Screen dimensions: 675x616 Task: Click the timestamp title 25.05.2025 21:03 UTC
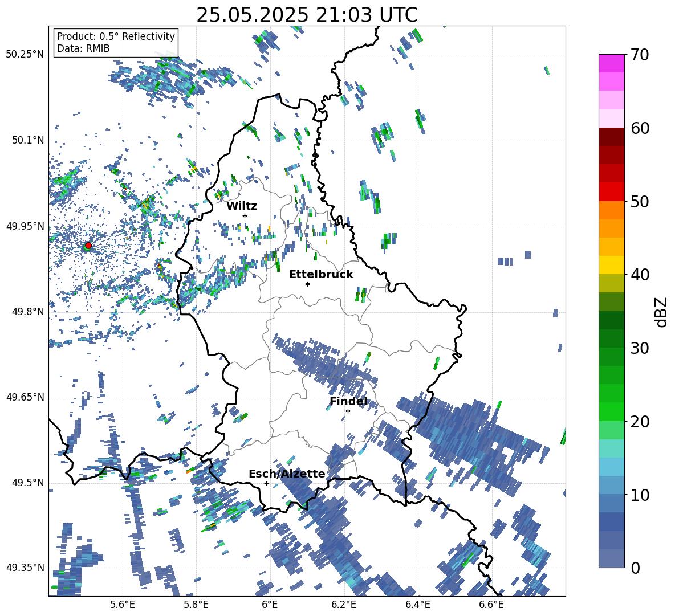[x=307, y=15]
